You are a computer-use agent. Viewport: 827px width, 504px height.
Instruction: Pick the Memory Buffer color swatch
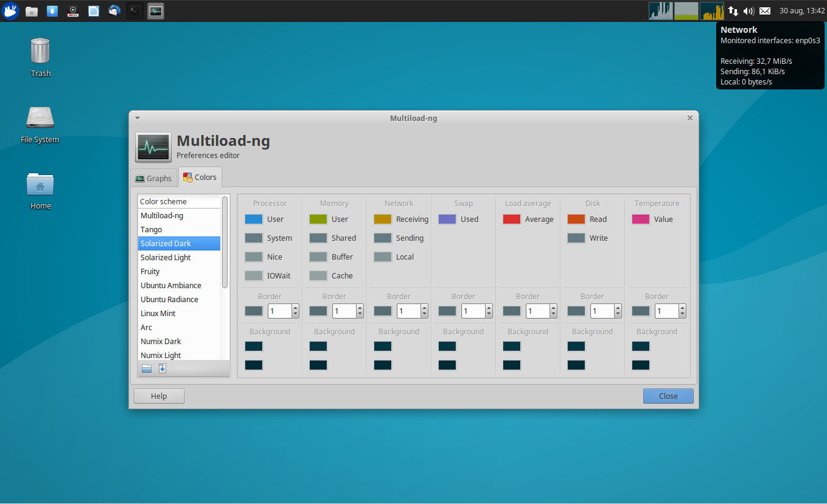pos(318,257)
